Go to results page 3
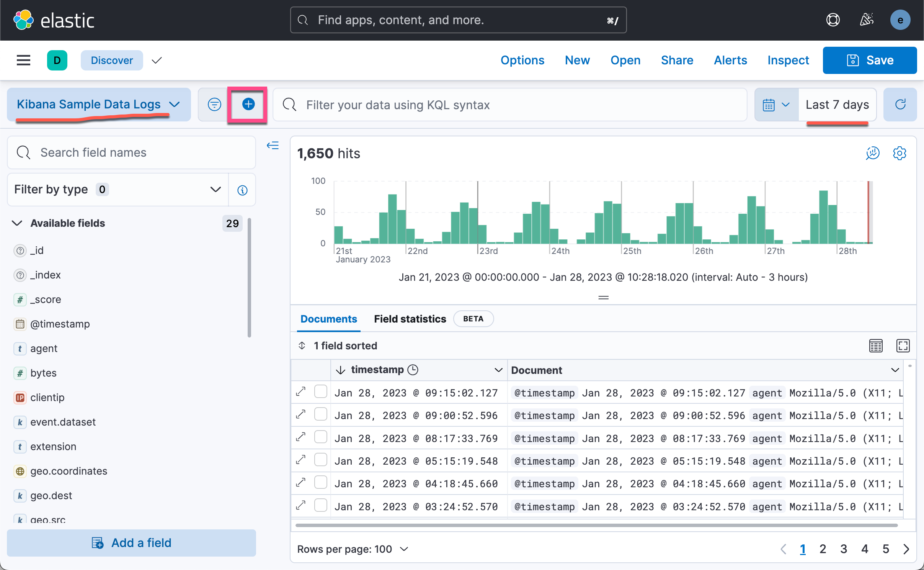Viewport: 924px width, 570px height. (x=843, y=549)
